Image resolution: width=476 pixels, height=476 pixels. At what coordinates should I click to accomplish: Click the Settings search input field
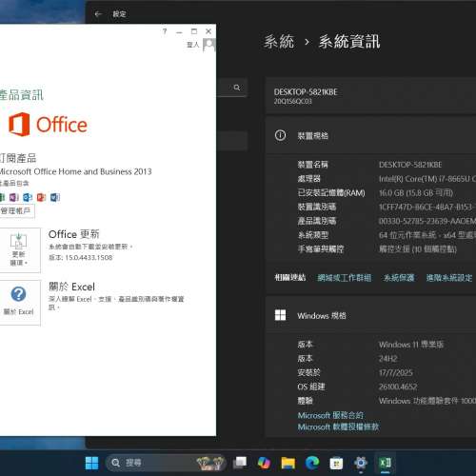(232, 88)
